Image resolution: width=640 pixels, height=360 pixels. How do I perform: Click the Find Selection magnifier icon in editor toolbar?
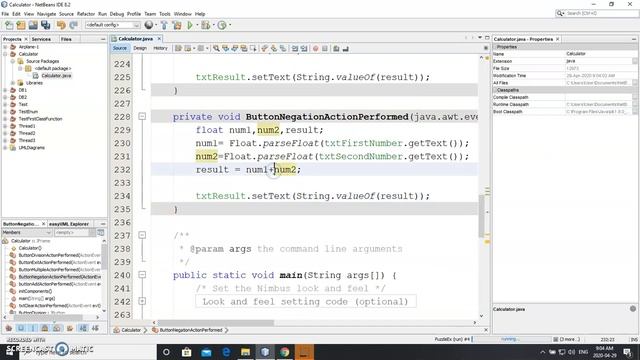point(216,49)
